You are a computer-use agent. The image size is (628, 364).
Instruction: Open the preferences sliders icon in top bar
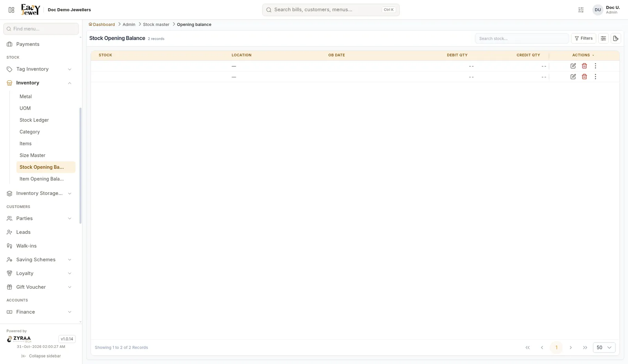click(x=581, y=10)
